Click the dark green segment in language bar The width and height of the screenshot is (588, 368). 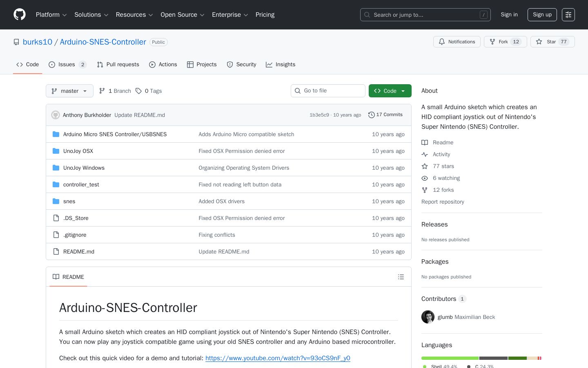[517, 358]
